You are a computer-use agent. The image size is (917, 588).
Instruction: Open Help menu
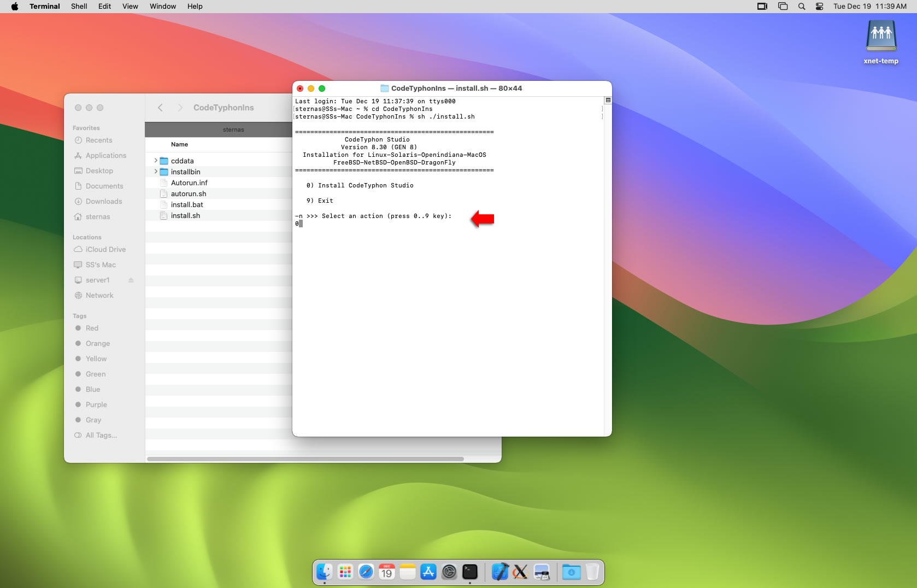(x=195, y=7)
